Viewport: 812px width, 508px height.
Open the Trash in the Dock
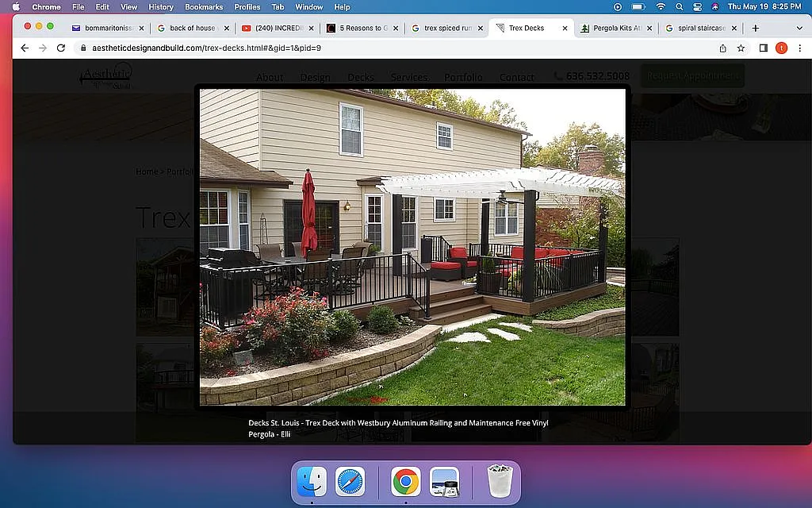click(500, 482)
